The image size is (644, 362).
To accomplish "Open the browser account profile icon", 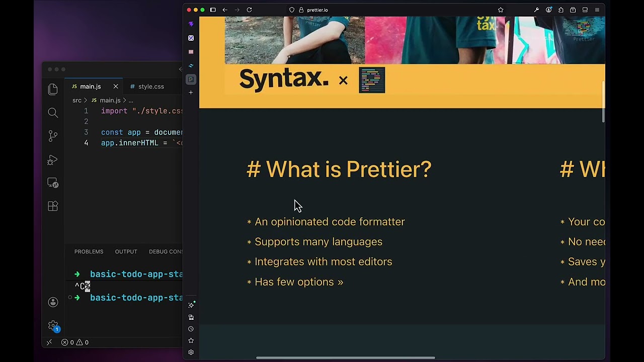I will coord(548,10).
